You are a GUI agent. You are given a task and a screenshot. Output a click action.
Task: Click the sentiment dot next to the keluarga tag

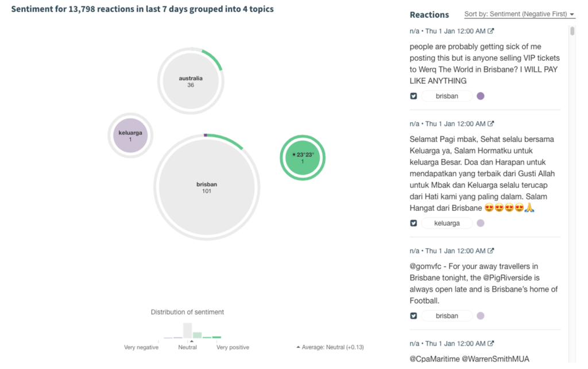pyautogui.click(x=480, y=223)
